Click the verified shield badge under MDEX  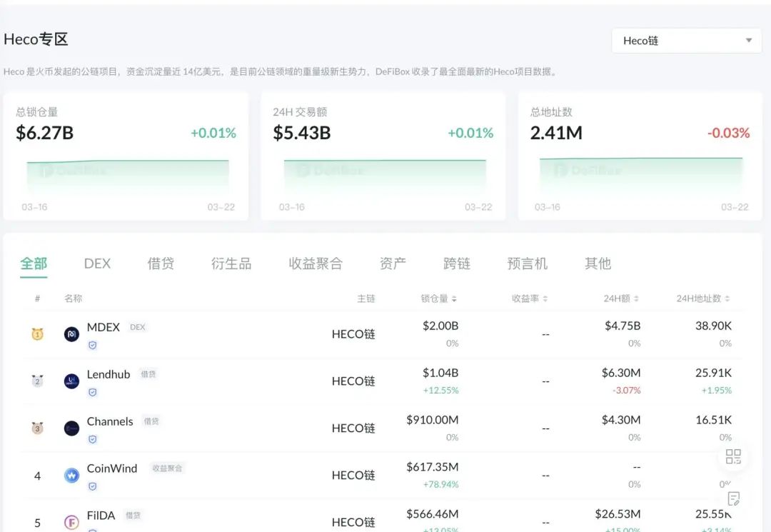[x=92, y=345]
